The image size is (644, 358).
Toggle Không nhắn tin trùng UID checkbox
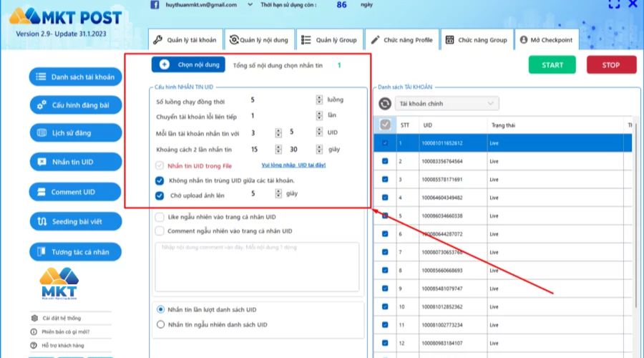tap(160, 180)
